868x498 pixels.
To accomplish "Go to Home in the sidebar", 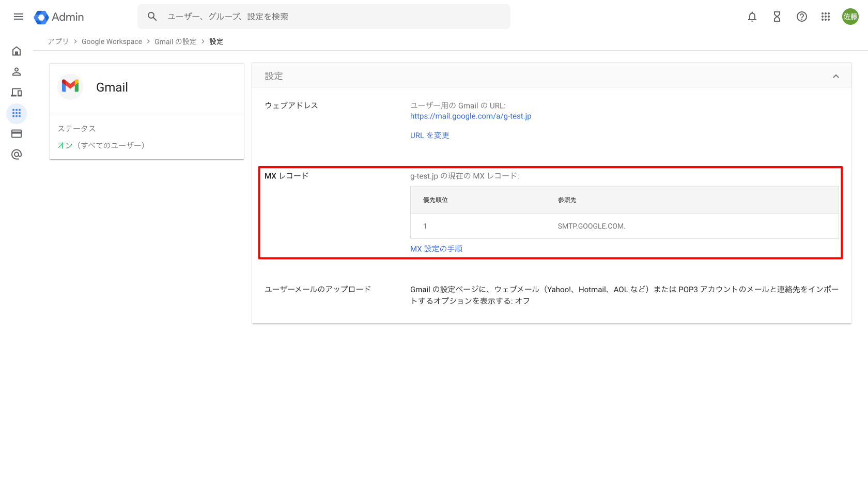I will pos(17,51).
